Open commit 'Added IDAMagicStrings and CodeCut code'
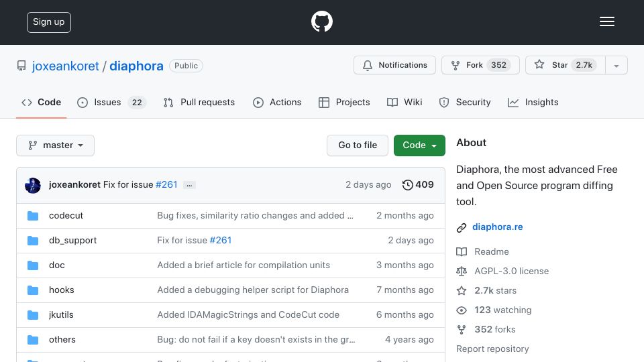644x362 pixels. coord(248,315)
